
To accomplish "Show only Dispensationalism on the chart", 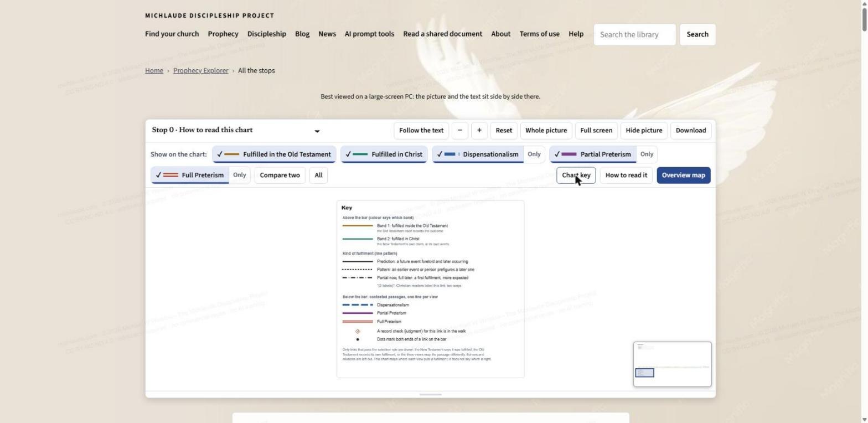I will coord(534,154).
